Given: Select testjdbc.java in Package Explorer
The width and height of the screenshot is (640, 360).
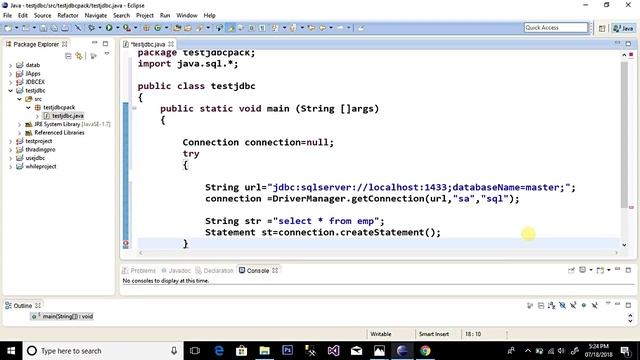Looking at the screenshot, I should [64, 116].
